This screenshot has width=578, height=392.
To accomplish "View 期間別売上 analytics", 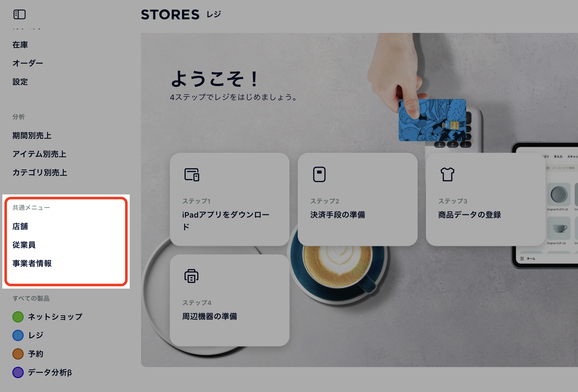I will [x=32, y=136].
